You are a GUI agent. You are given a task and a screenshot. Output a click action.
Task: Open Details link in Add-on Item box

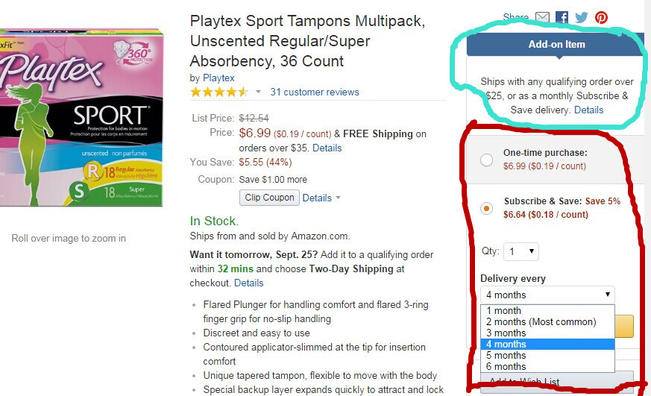(x=588, y=110)
